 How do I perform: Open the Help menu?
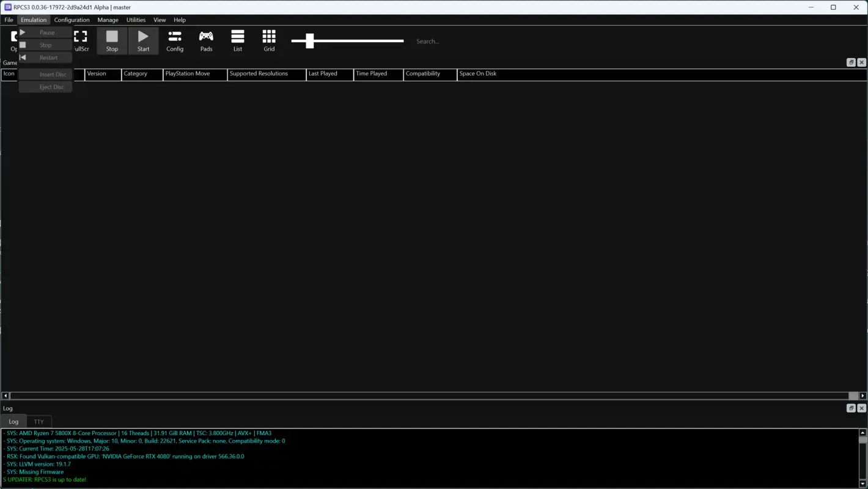point(179,20)
